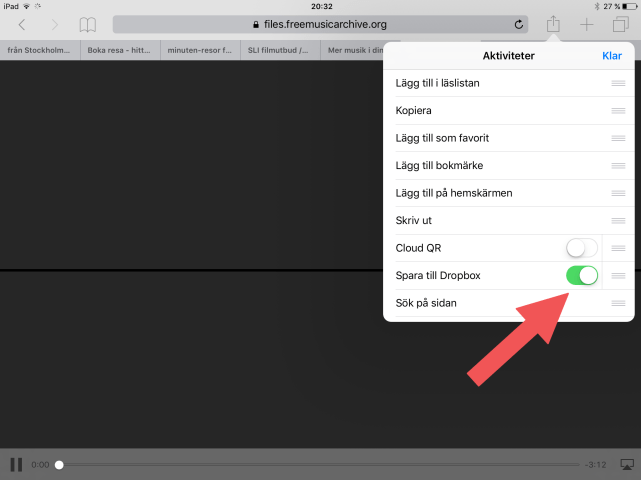Screen dimensions: 641x480
Task: Open a new tab with plus icon
Action: click(587, 24)
